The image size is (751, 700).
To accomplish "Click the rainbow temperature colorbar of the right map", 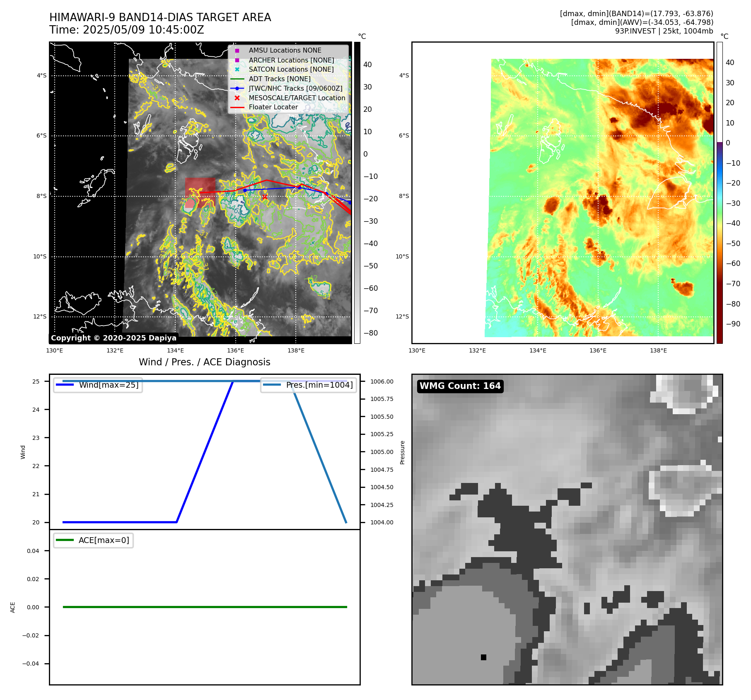I will [x=720, y=193].
